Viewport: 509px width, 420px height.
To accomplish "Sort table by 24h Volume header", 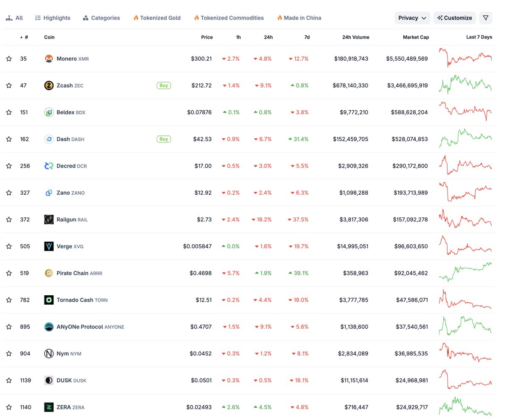I will point(355,37).
